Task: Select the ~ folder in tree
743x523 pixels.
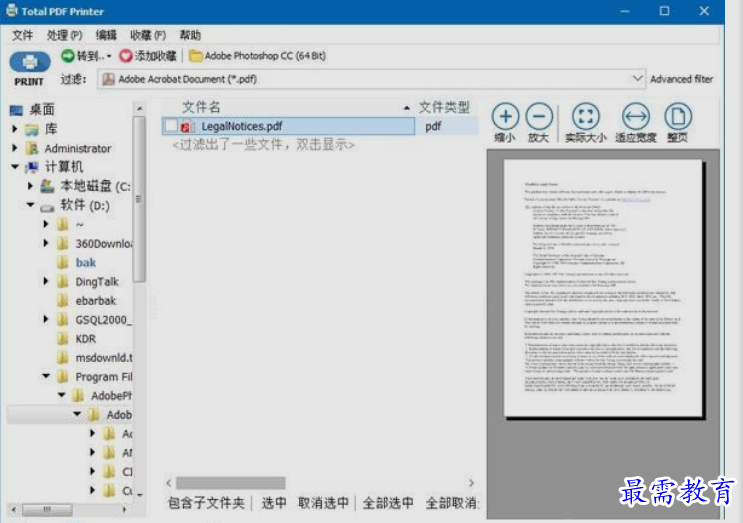Action: click(80, 225)
